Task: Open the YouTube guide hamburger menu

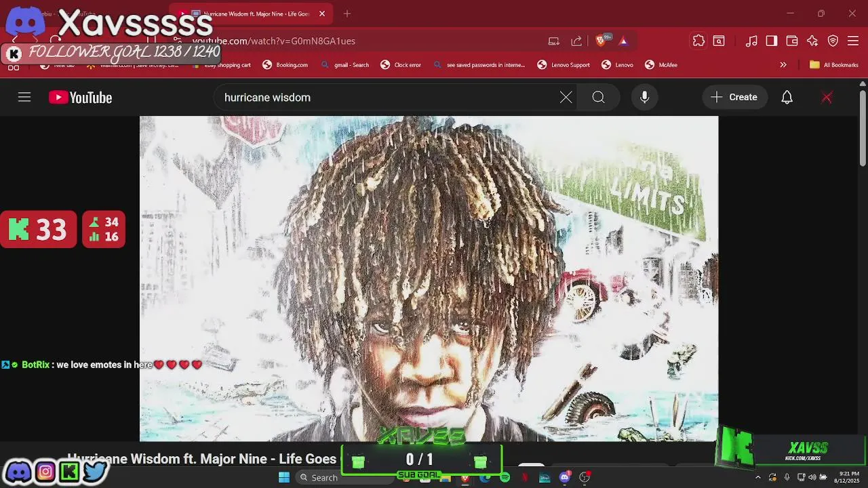Action: click(x=24, y=98)
